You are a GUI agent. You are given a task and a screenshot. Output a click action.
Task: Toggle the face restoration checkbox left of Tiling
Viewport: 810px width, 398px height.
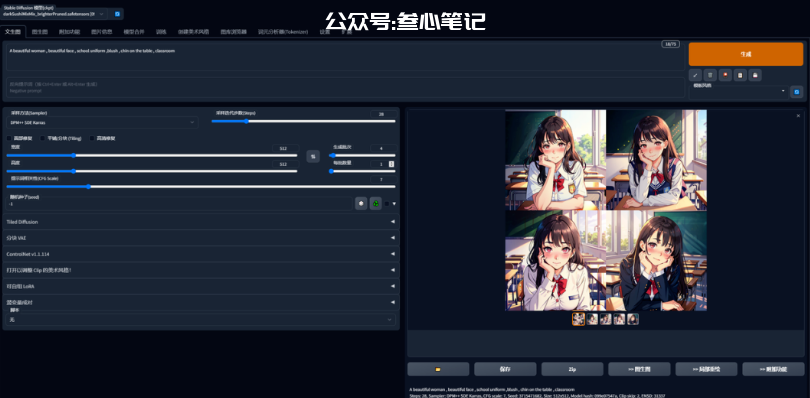(9, 138)
